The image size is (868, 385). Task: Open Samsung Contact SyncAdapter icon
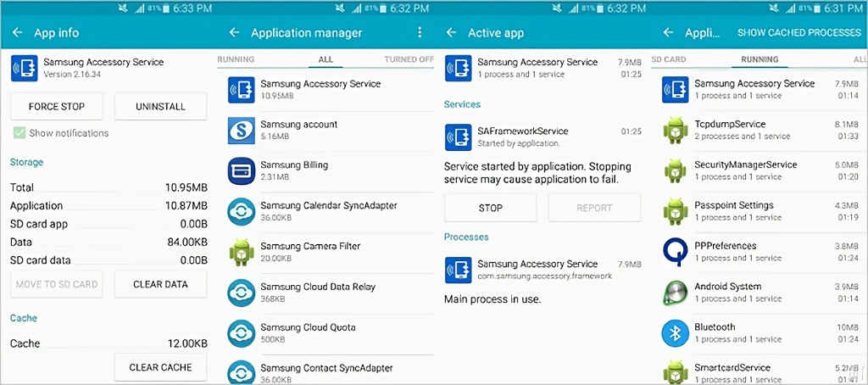click(242, 372)
